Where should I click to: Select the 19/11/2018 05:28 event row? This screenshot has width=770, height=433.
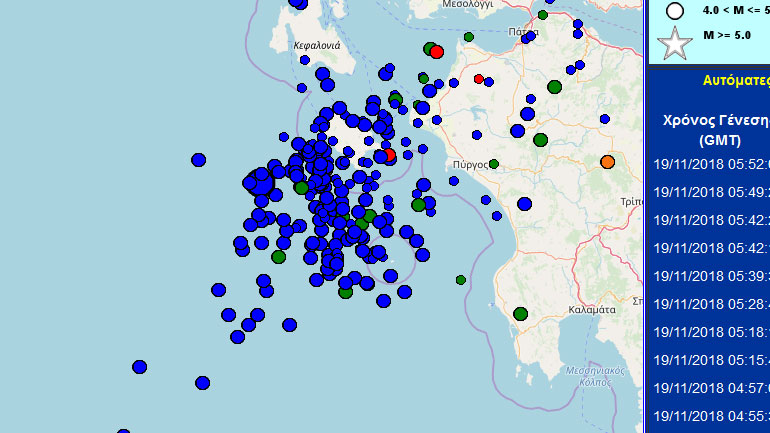click(710, 303)
